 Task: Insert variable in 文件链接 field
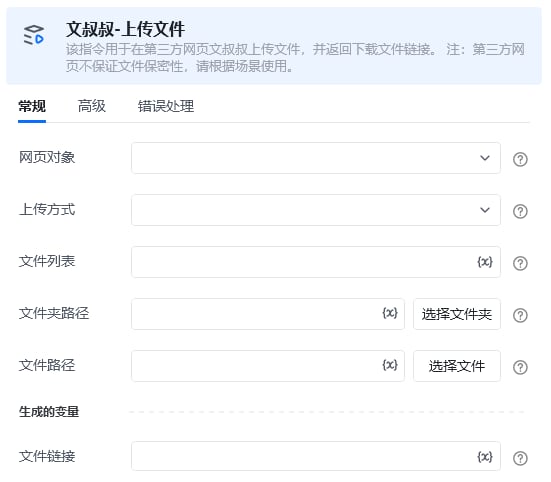[x=485, y=456]
